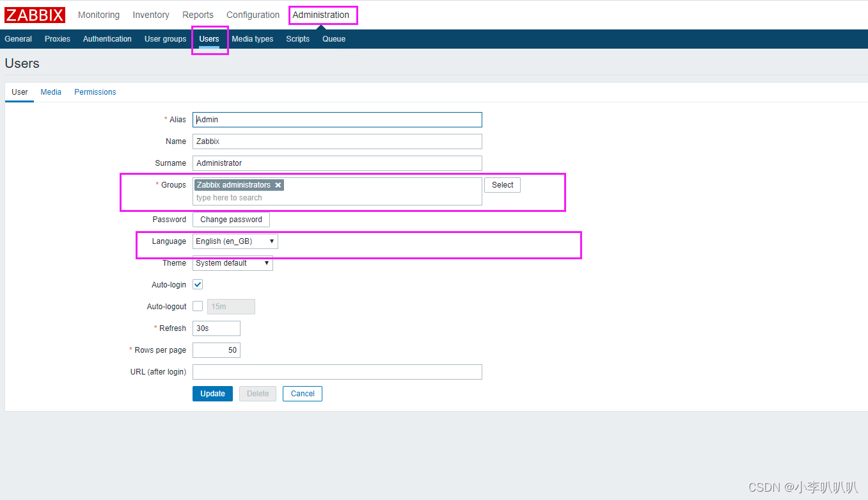This screenshot has height=500, width=868.
Task: Go to Proxies submenu
Action: point(58,39)
